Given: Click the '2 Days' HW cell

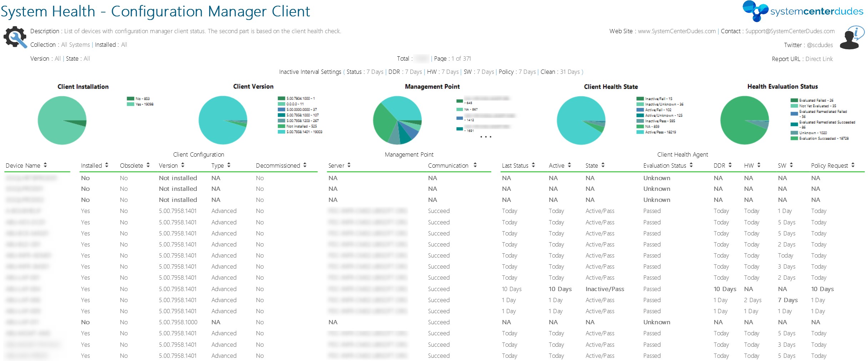Looking at the screenshot, I should [753, 300].
